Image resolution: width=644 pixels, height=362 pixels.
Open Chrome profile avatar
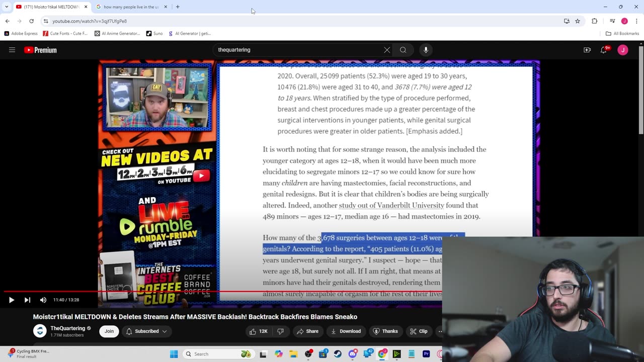tap(624, 21)
